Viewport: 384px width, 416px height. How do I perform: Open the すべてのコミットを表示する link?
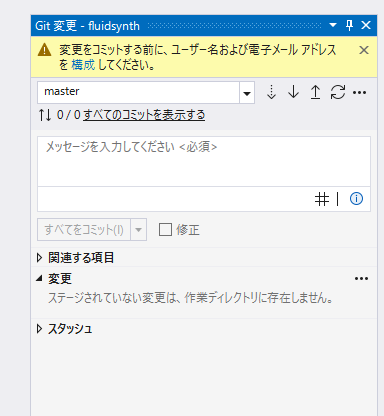tap(144, 115)
